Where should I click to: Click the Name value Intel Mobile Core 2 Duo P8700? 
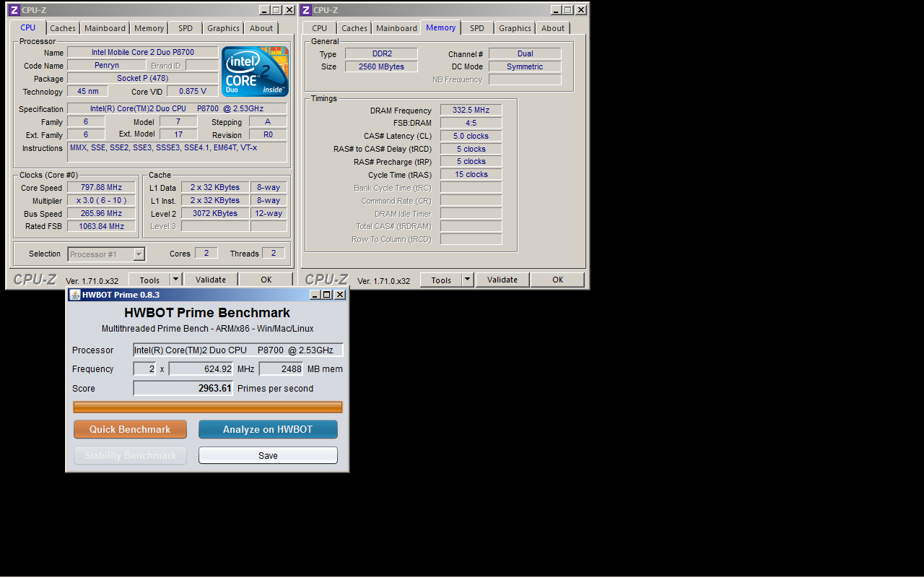[142, 53]
